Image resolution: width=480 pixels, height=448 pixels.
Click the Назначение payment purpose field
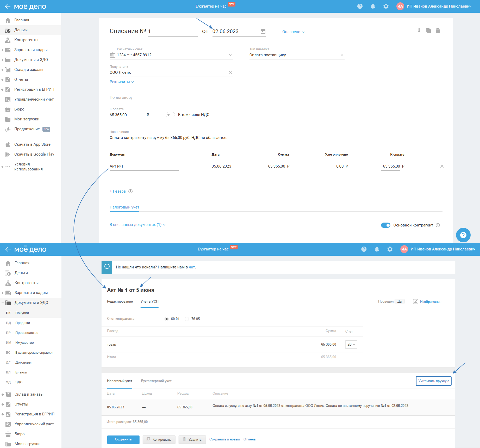tap(276, 138)
